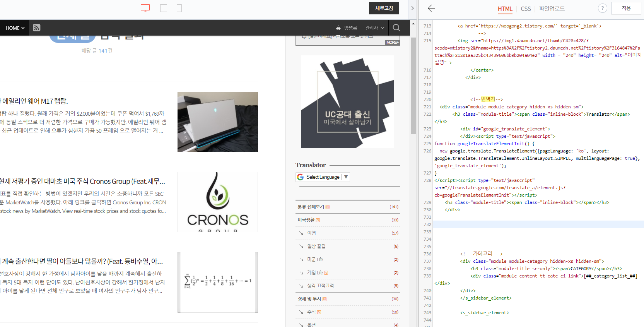
Task: Click the highlighted empty line 732 in editor
Action: tap(538, 224)
